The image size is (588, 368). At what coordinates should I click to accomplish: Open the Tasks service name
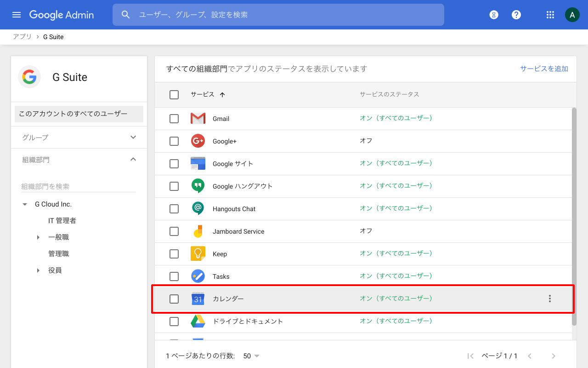click(221, 276)
